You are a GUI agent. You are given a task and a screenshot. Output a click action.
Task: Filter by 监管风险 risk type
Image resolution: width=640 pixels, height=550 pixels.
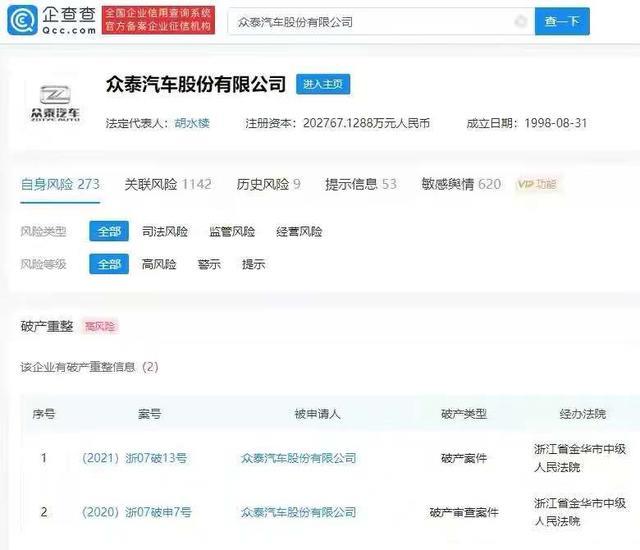[x=232, y=232]
